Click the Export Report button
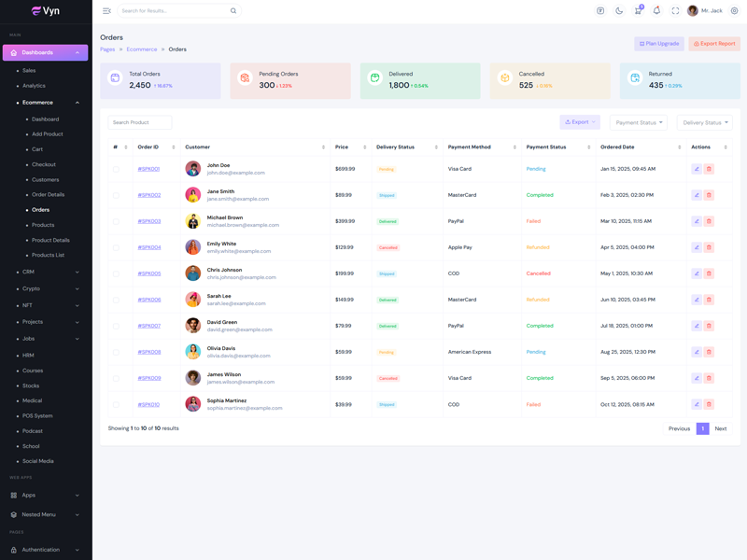This screenshot has height=560, width=747. (x=714, y=44)
